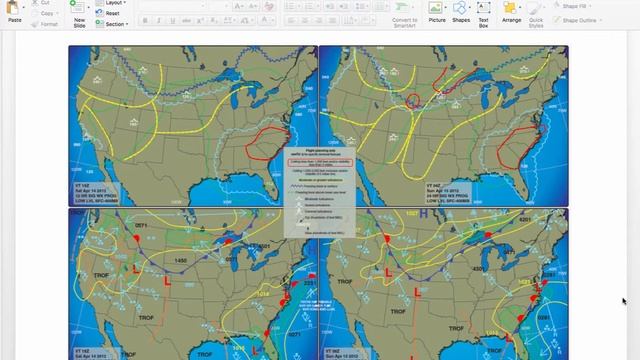The height and width of the screenshot is (360, 640).
Task: Apply superscript formatting
Action: [200, 20]
